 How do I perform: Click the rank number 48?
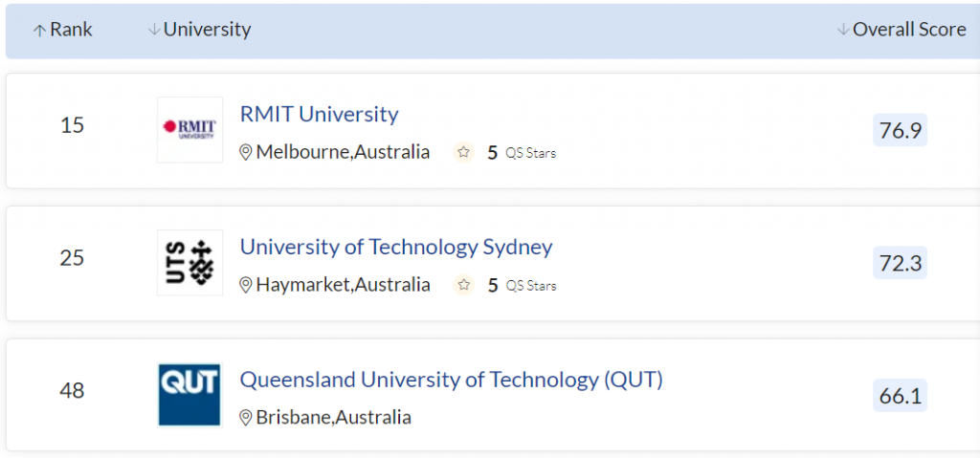[72, 391]
